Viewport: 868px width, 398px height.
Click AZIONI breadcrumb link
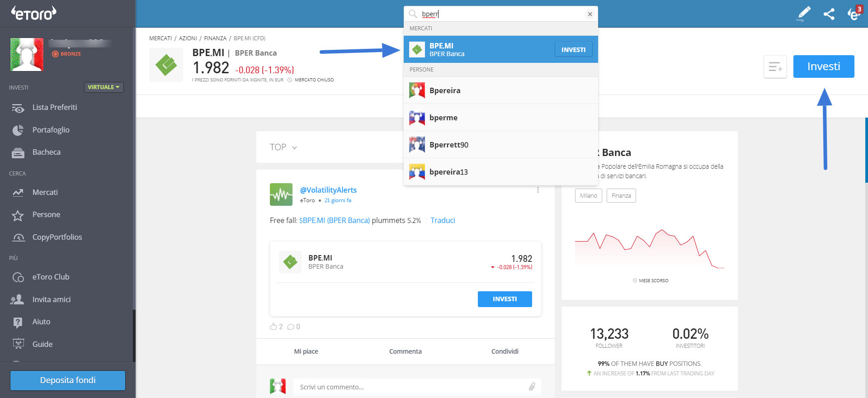(x=188, y=38)
